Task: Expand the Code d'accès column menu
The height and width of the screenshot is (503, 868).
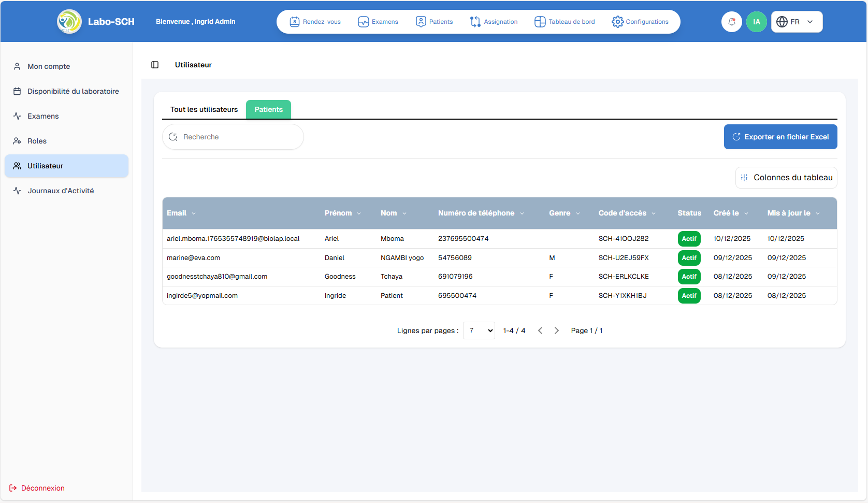Action: point(654,213)
